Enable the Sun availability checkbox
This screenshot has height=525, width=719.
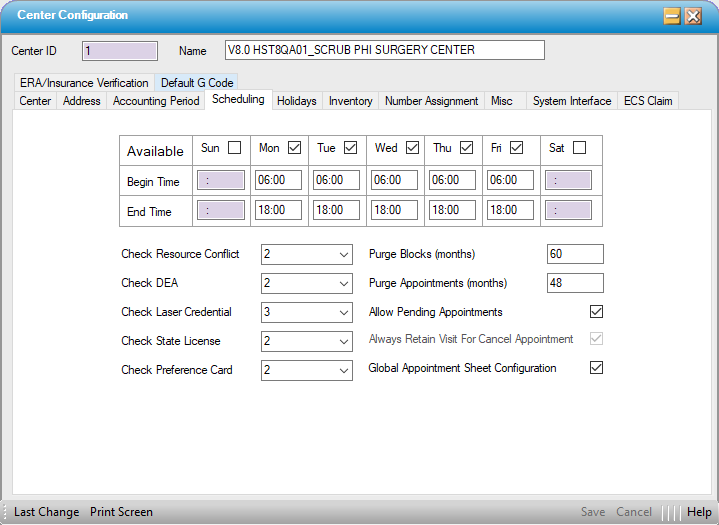(235, 148)
